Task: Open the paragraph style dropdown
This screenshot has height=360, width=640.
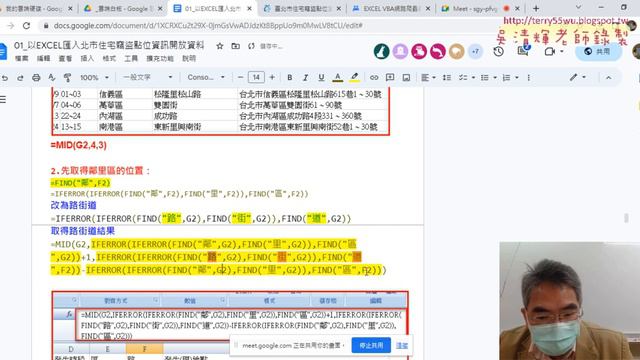Action: (148, 77)
